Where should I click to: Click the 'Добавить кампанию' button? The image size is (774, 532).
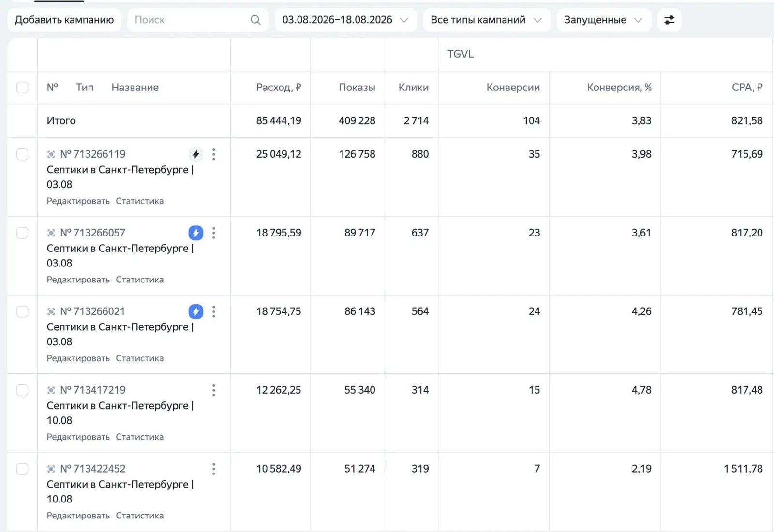pos(64,20)
